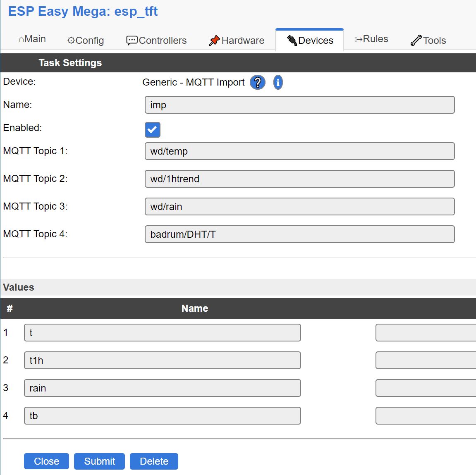Focus the empty second-column field in row 4

click(426, 415)
